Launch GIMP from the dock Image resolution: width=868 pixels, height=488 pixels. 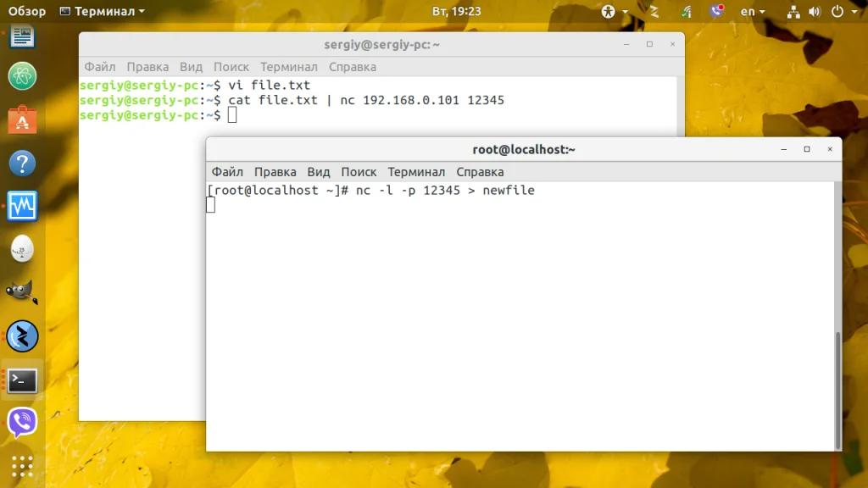coord(22,292)
